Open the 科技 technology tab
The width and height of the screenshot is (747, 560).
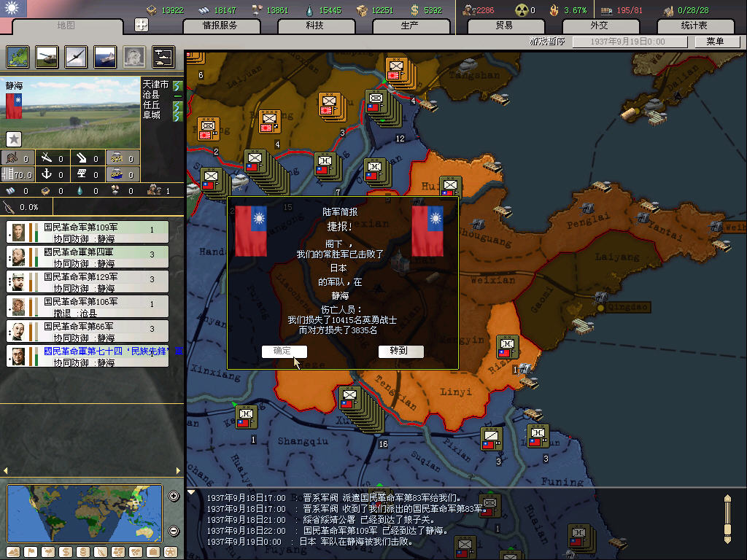[x=315, y=26]
